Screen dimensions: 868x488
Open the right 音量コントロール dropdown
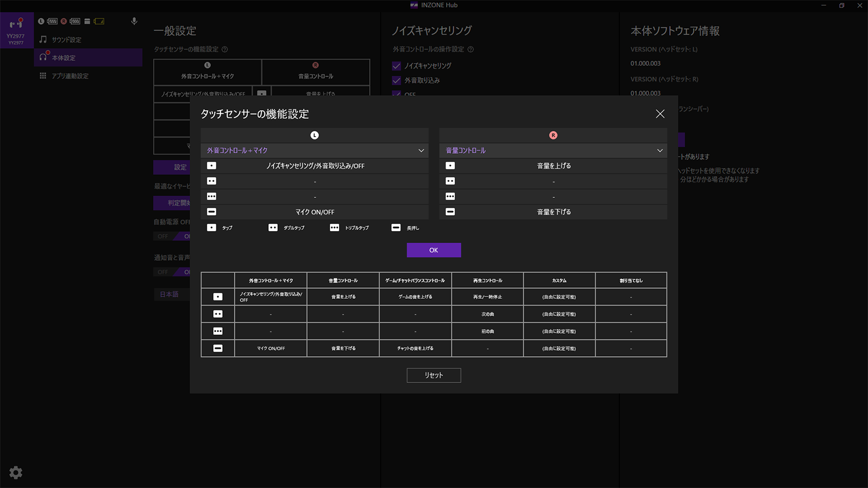(x=553, y=150)
